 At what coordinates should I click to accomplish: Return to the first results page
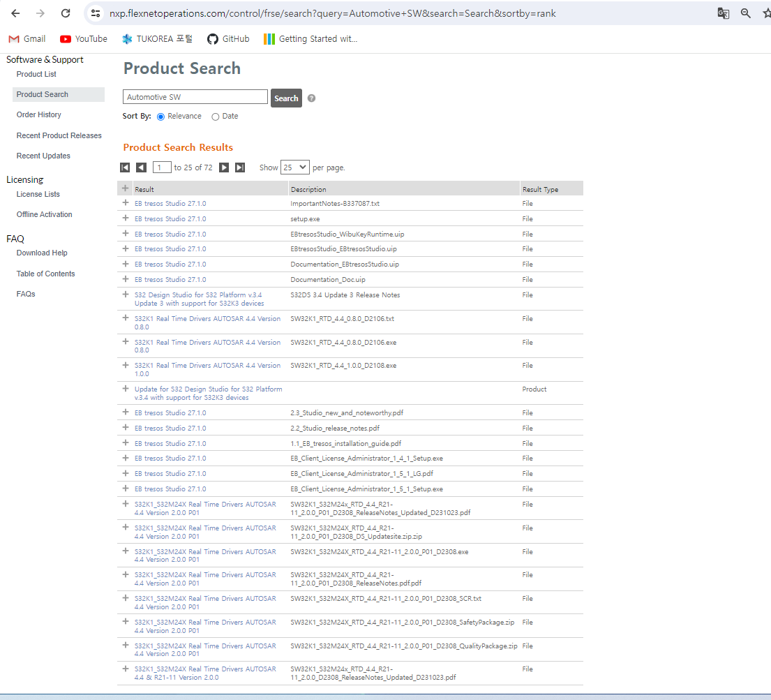pyautogui.click(x=125, y=167)
